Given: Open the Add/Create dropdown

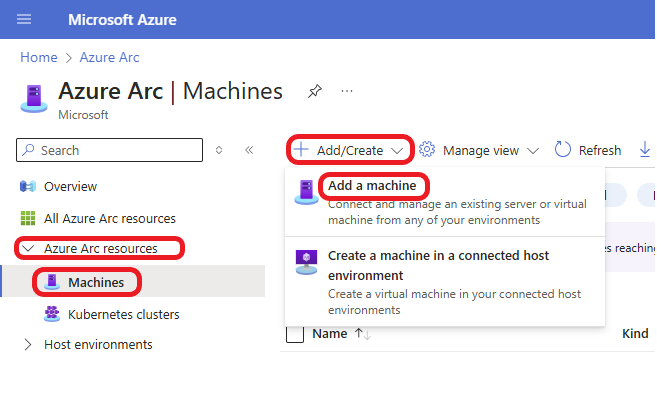Looking at the screenshot, I should point(350,150).
